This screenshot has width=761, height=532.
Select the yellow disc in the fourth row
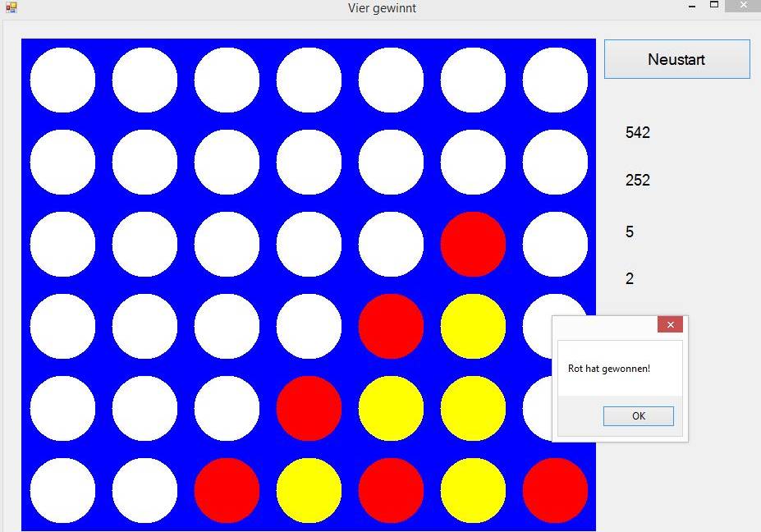(473, 326)
